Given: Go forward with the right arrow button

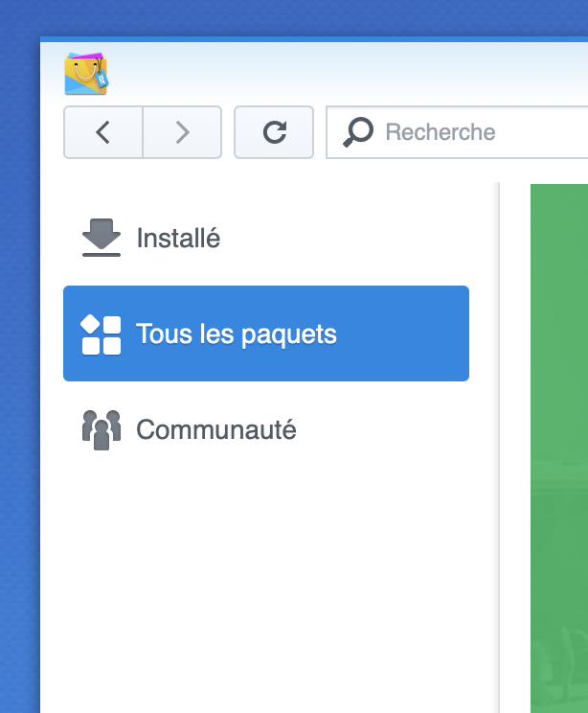Looking at the screenshot, I should [182, 132].
